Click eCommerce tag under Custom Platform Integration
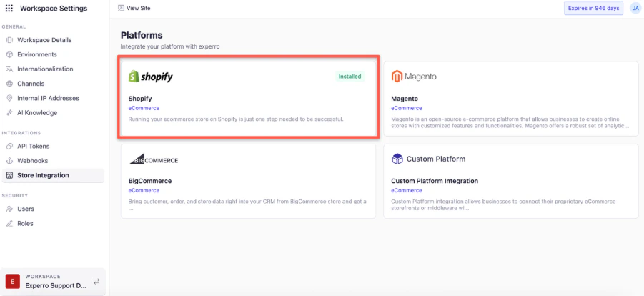 pos(407,190)
